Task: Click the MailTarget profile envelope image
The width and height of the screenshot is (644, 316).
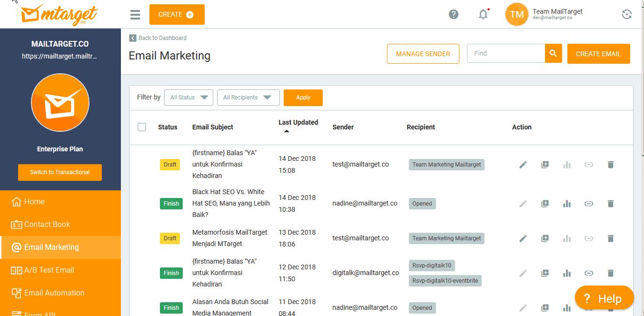Action: coord(60,102)
